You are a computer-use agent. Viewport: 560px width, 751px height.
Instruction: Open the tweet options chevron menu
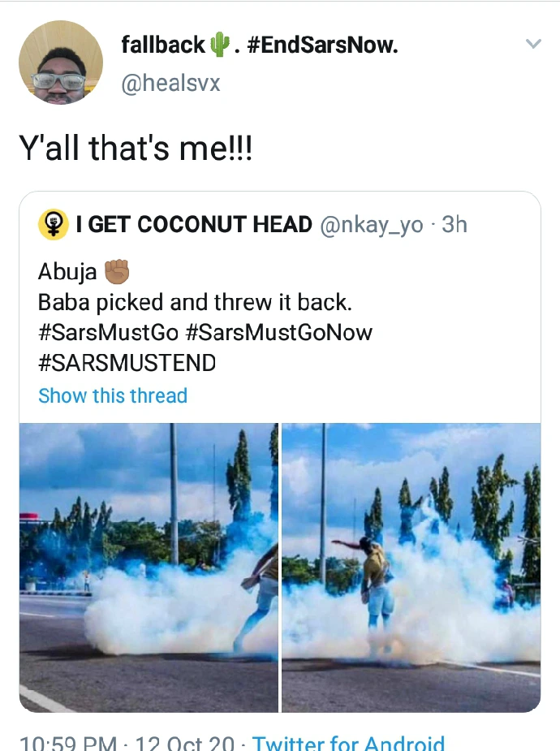click(533, 44)
